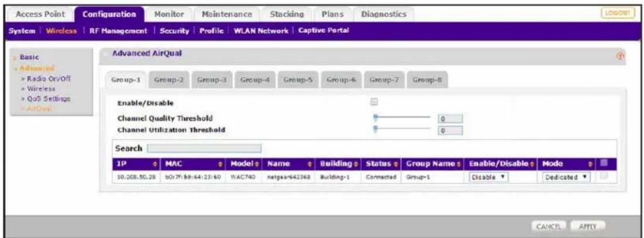The image size is (644, 238).
Task: Sort table by Model column arrows
Action: point(258,165)
